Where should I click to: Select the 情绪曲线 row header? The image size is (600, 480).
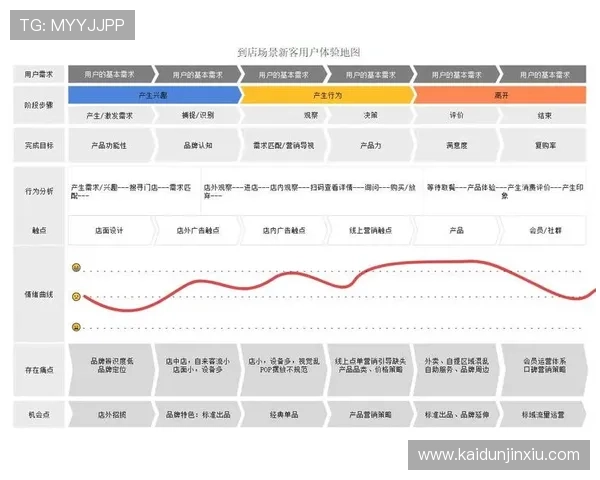point(39,294)
